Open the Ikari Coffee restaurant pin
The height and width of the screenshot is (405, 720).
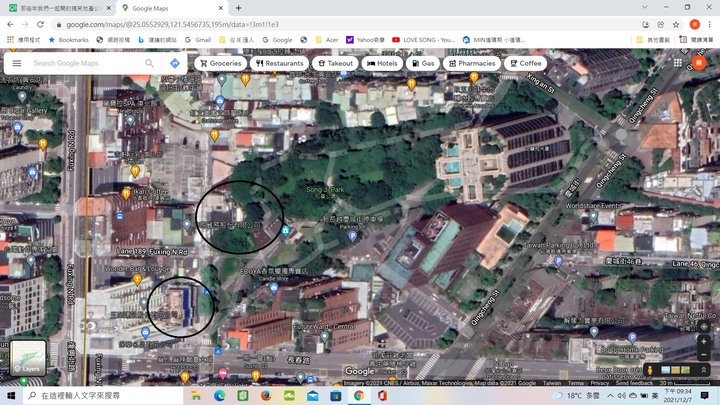[126, 194]
